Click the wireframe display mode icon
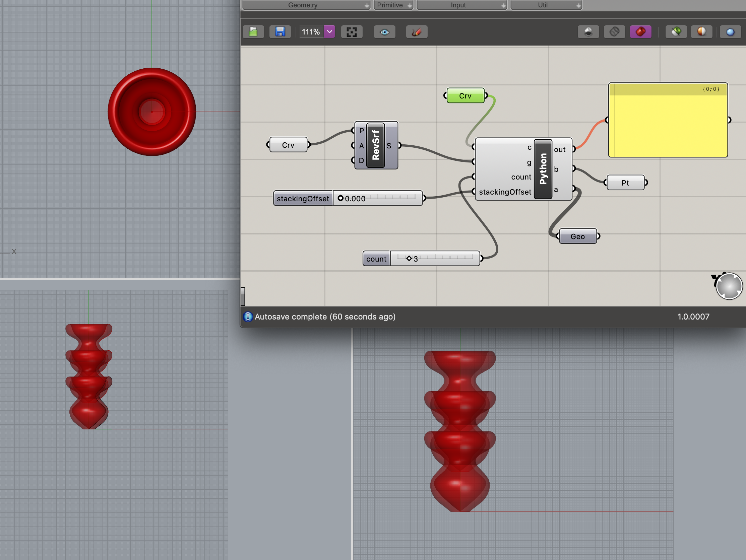Image resolution: width=746 pixels, height=560 pixels. 615,32
